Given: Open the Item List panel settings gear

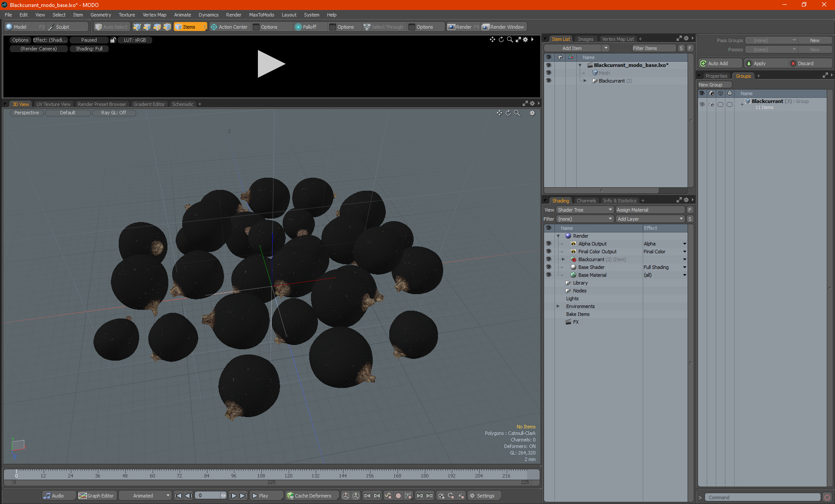Looking at the screenshot, I should [x=686, y=39].
